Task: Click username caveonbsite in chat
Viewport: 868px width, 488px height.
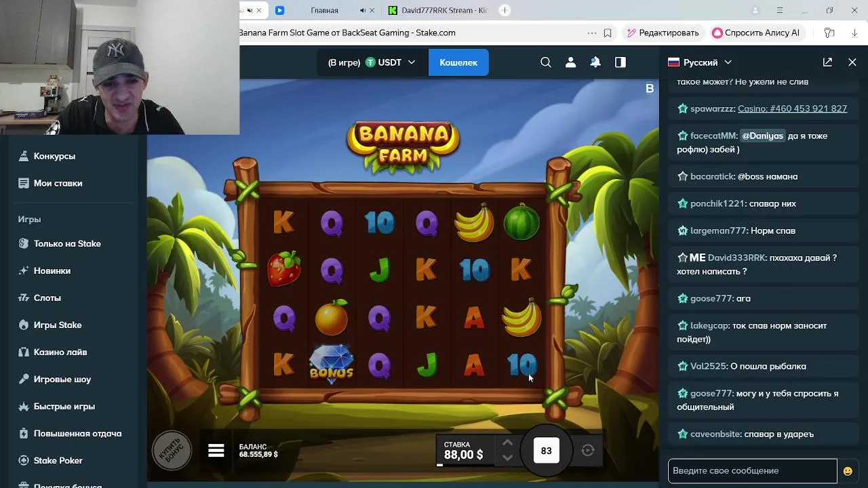Action: (x=715, y=434)
